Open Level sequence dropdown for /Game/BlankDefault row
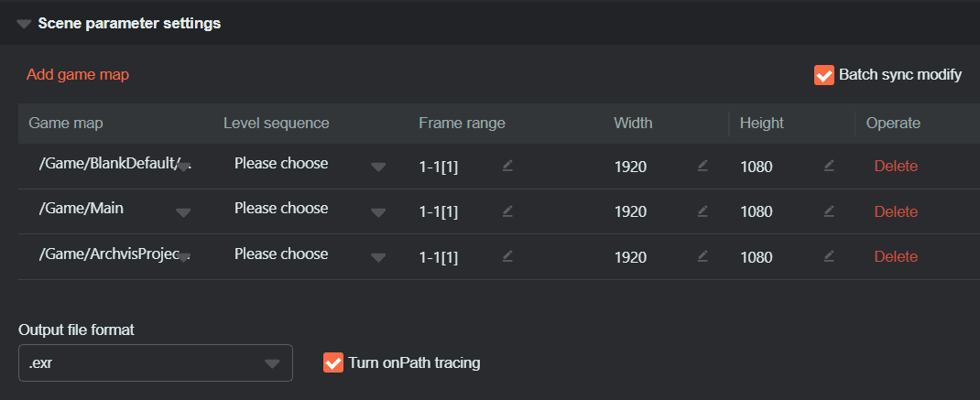 point(378,167)
